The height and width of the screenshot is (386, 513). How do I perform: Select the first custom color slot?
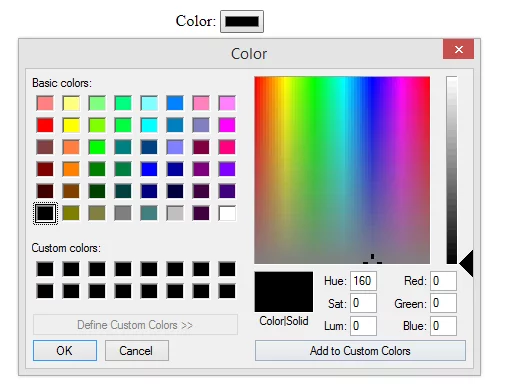45,269
